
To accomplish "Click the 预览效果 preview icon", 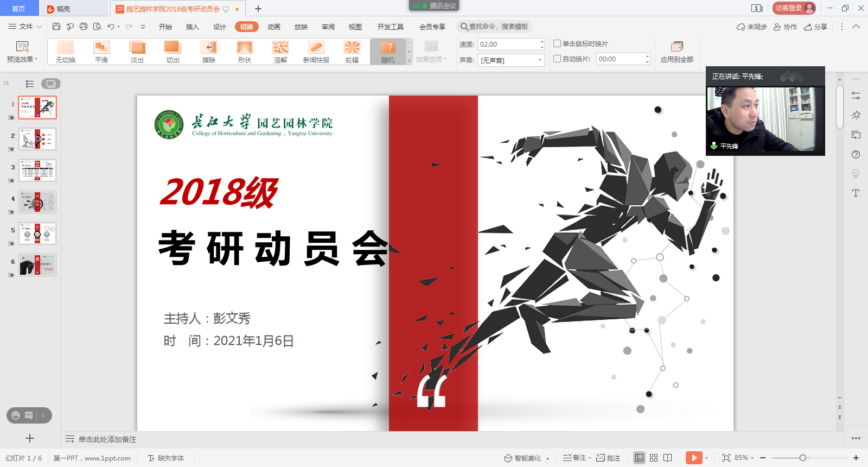I will click(22, 47).
